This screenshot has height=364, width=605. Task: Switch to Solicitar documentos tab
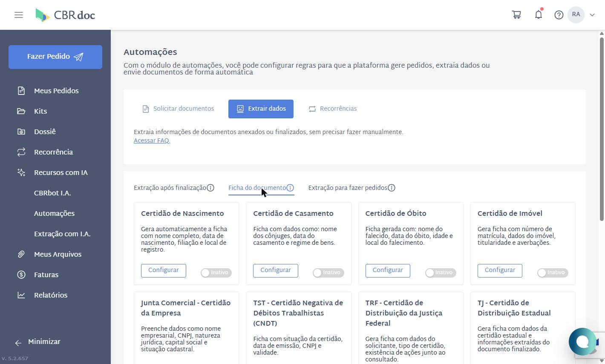(178, 109)
